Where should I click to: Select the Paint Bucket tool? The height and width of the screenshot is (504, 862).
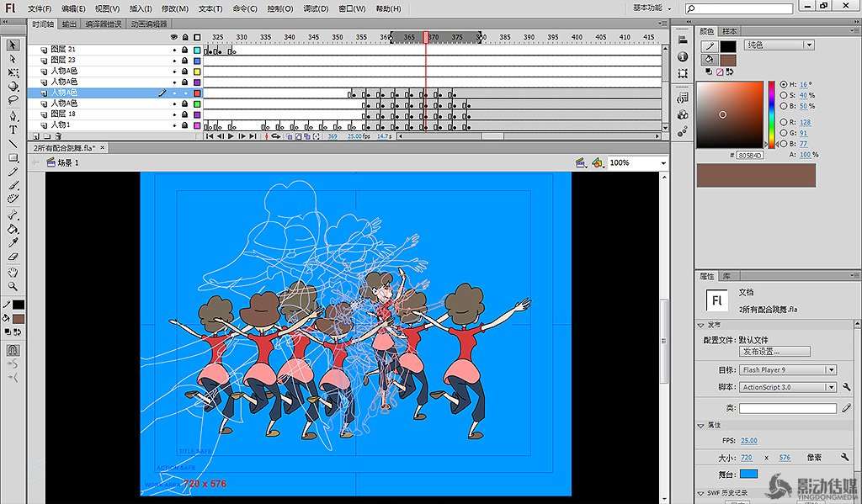click(x=13, y=229)
